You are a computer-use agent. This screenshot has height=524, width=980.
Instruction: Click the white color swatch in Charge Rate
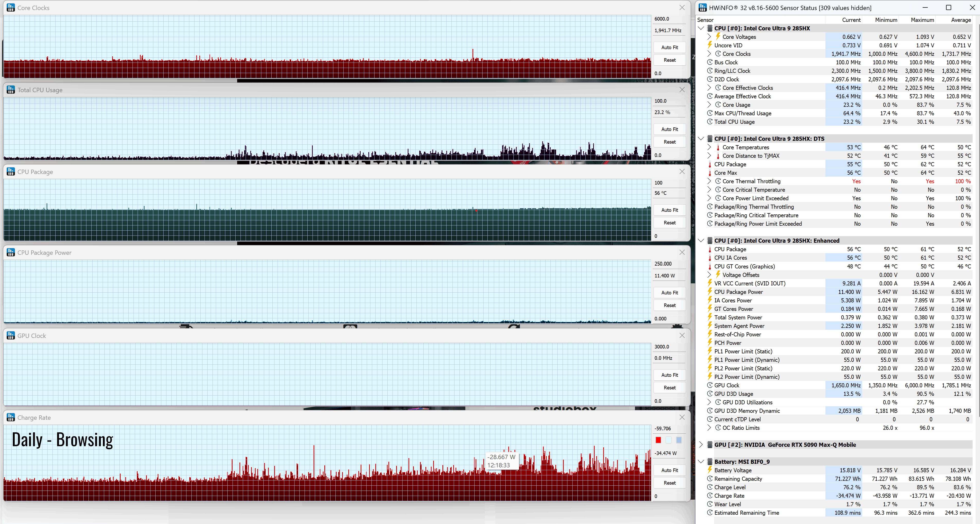point(669,440)
